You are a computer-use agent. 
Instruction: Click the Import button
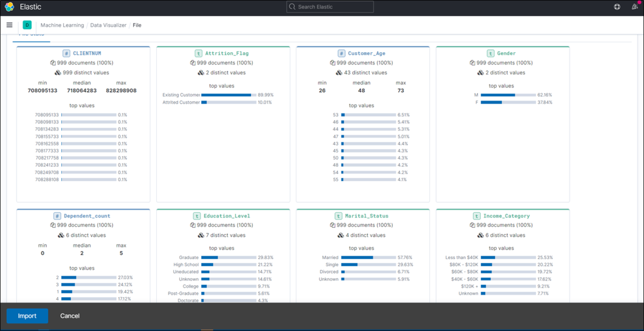pos(27,316)
